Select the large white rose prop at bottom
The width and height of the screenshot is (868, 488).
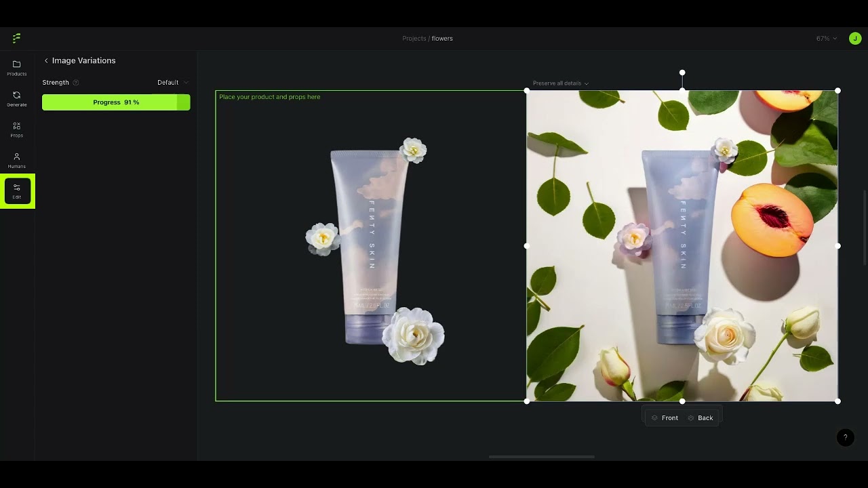(x=413, y=335)
